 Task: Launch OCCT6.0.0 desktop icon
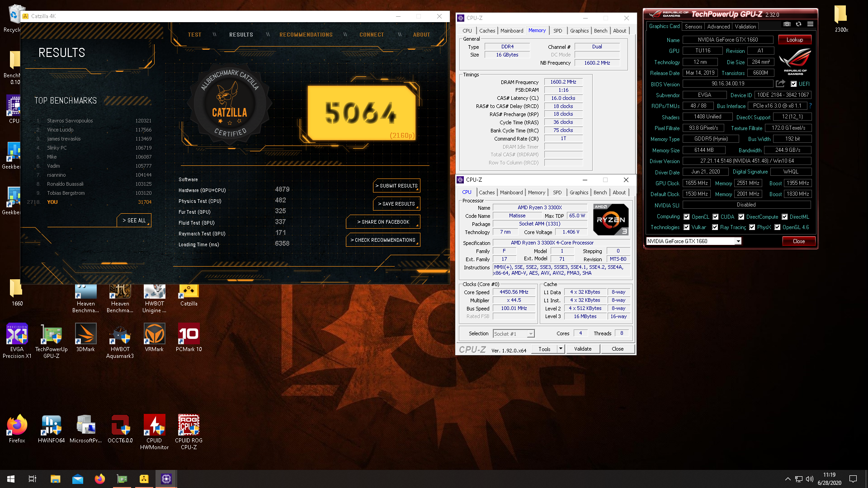point(120,428)
